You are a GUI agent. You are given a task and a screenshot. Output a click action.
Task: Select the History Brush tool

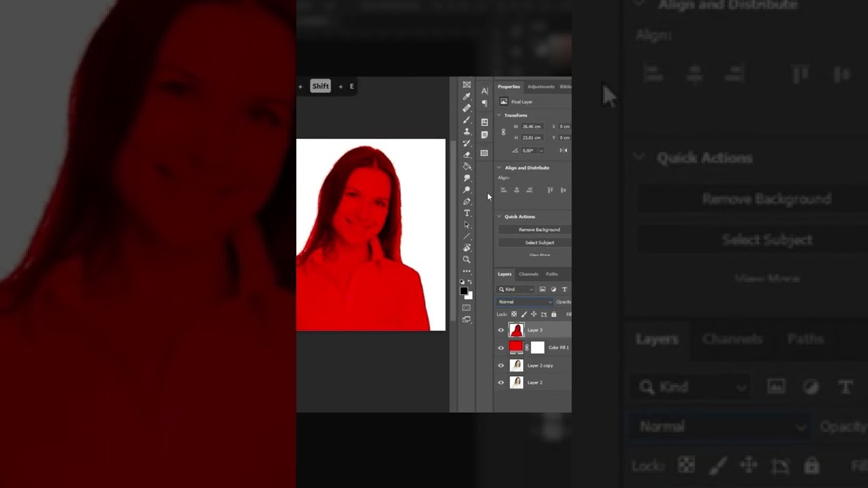tap(467, 143)
